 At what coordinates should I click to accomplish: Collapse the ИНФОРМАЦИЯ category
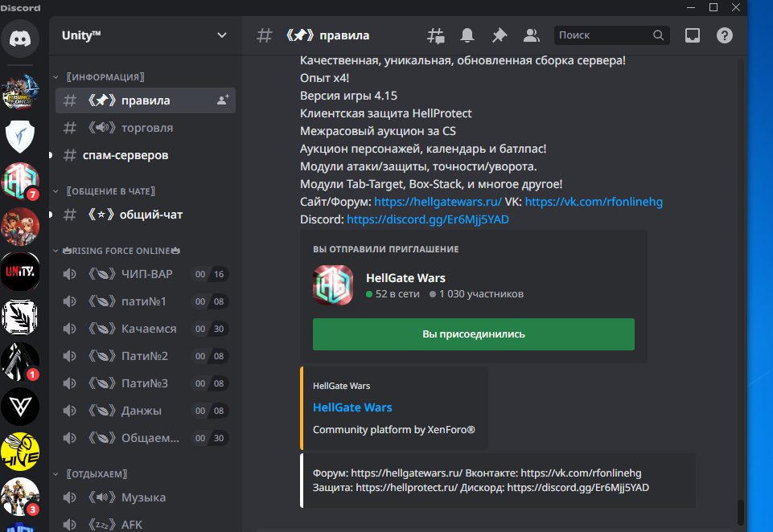point(105,77)
